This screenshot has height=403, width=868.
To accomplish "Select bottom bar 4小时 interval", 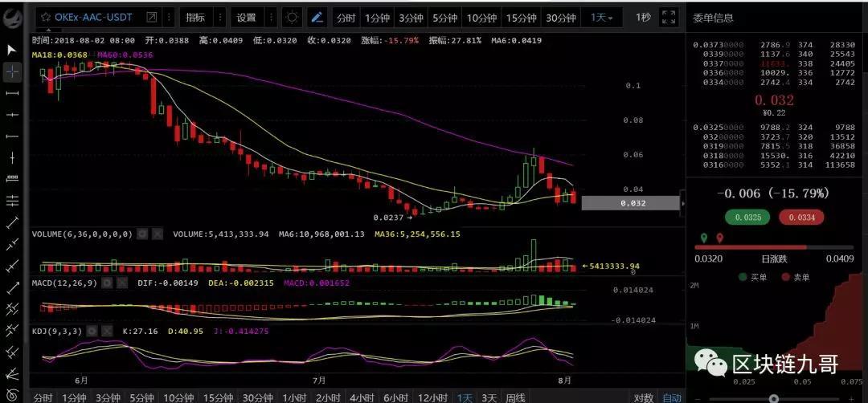I will pyautogui.click(x=362, y=397).
